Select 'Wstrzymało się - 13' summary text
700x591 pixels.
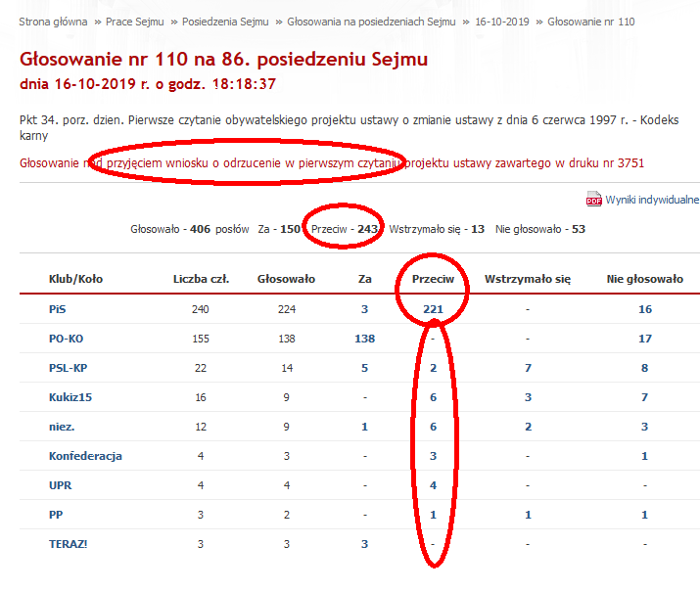[x=437, y=229]
